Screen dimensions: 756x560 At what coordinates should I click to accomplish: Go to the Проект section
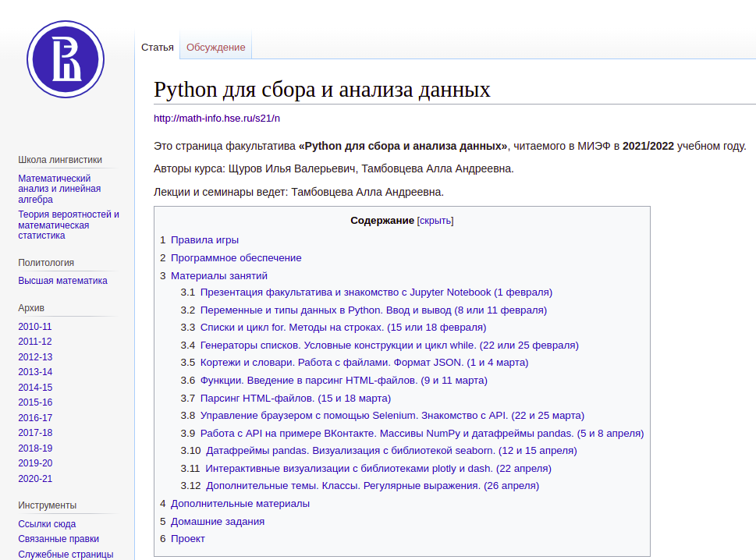pos(187,539)
